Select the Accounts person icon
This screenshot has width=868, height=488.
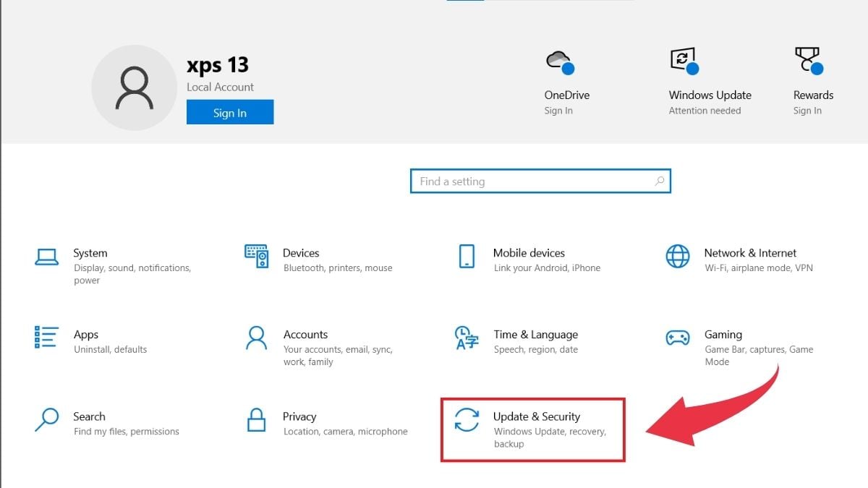(x=257, y=338)
